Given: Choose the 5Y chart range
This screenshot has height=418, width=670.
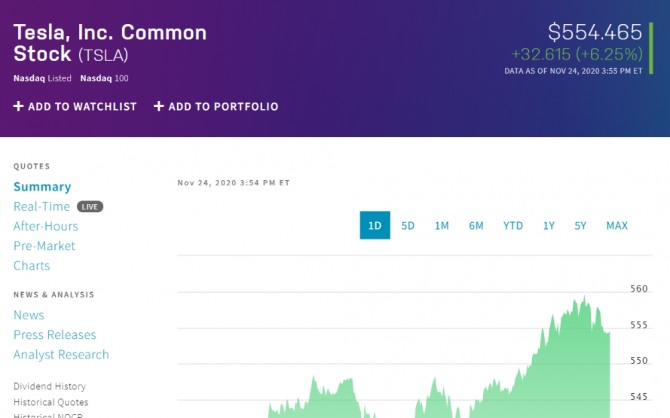Looking at the screenshot, I should (x=581, y=226).
